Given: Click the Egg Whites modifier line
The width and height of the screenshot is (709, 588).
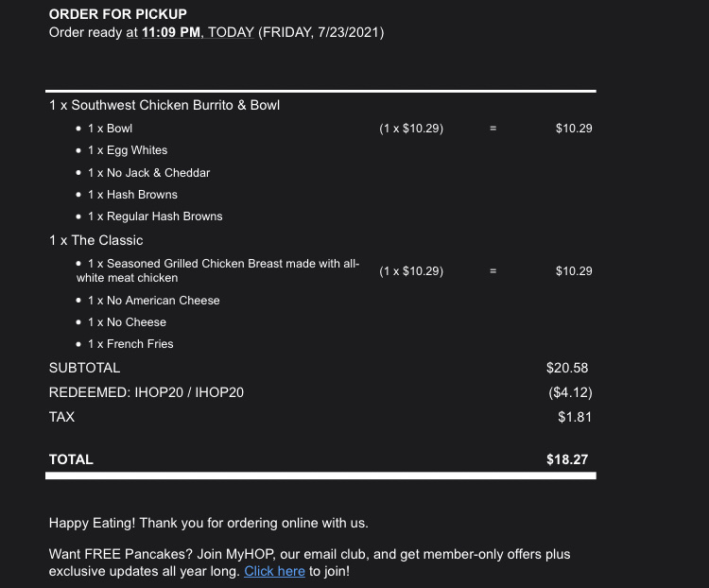Looking at the screenshot, I should point(127,150).
